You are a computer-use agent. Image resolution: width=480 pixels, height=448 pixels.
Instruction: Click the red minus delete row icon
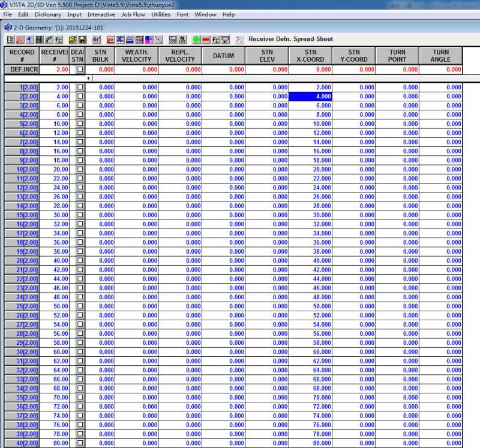pos(206,40)
